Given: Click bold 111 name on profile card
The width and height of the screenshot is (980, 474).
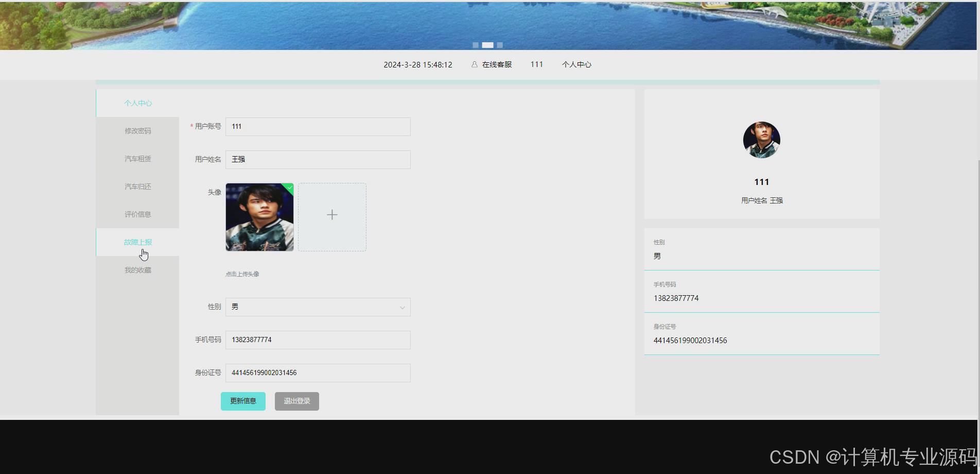Looking at the screenshot, I should (x=762, y=182).
